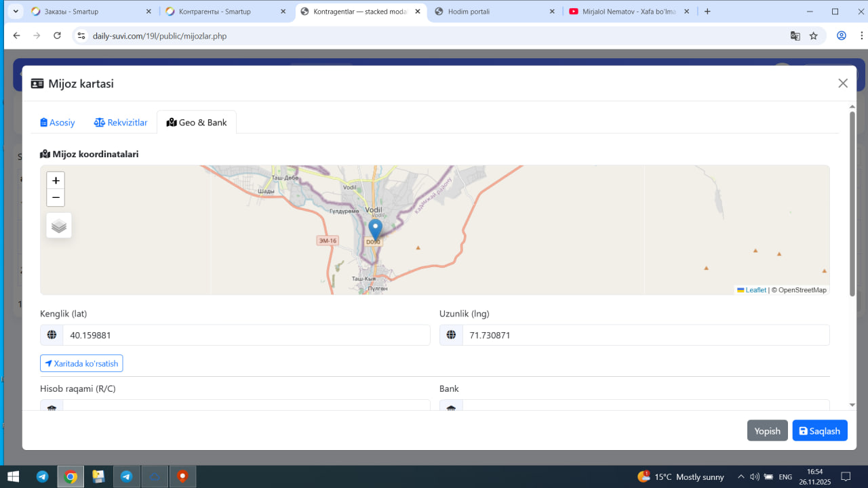The image size is (868, 488).
Task: Zoom out on the map
Action: coord(56,198)
